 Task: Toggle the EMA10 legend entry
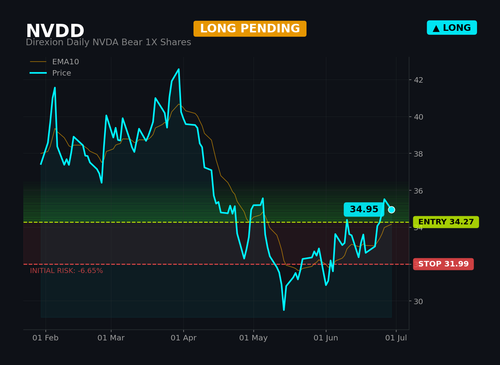[x=55, y=62]
